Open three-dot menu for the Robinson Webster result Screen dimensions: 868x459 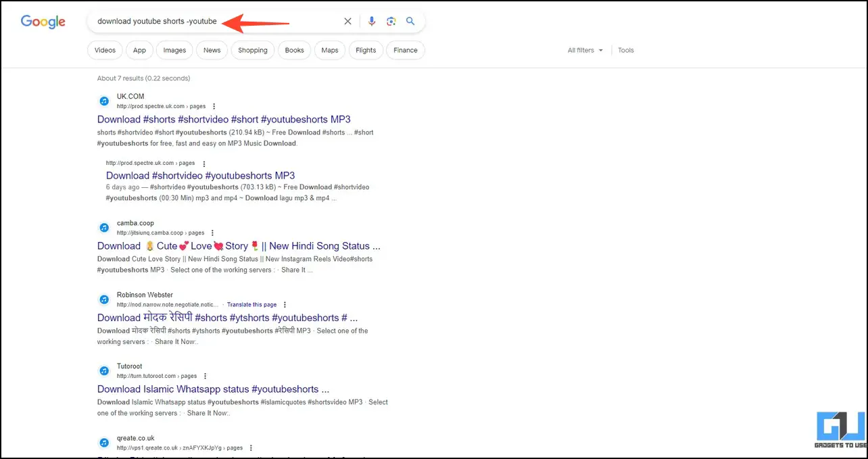(285, 305)
